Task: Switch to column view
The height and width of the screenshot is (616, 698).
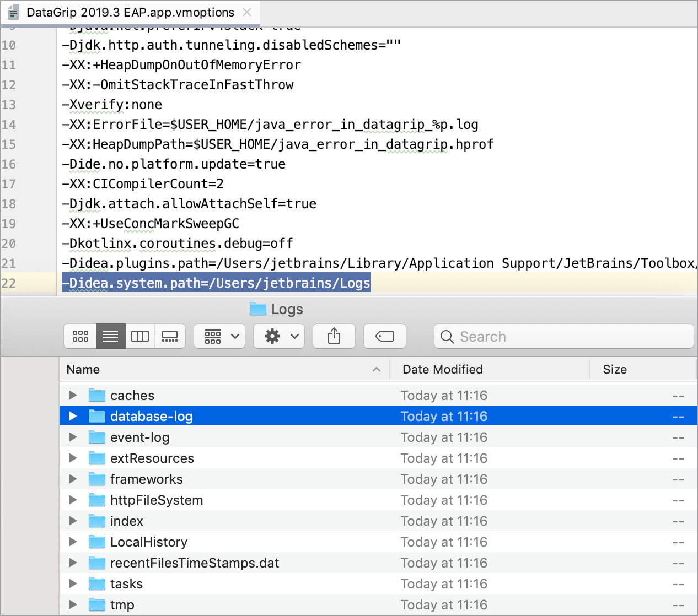Action: 140,336
